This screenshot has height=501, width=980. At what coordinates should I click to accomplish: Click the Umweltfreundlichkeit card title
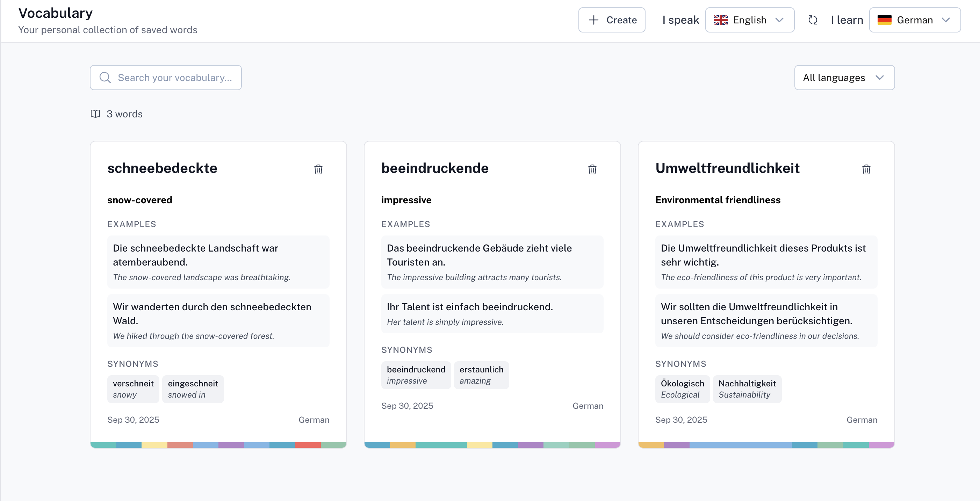[727, 168]
